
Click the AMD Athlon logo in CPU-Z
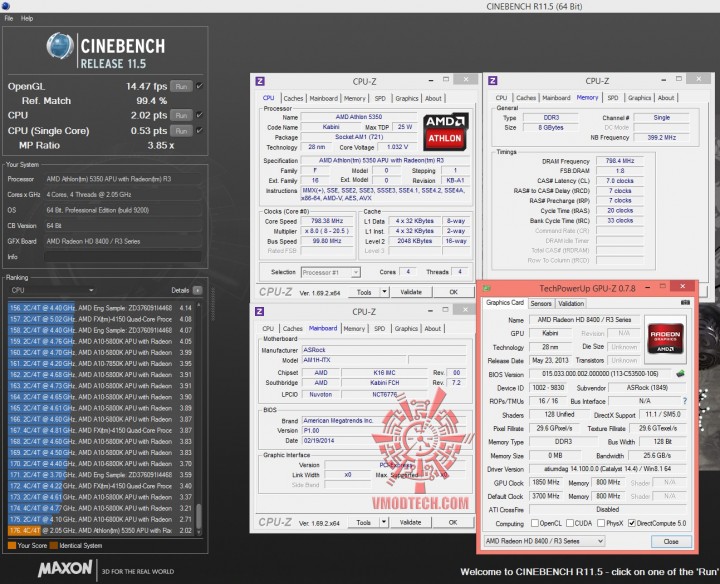pyautogui.click(x=445, y=132)
